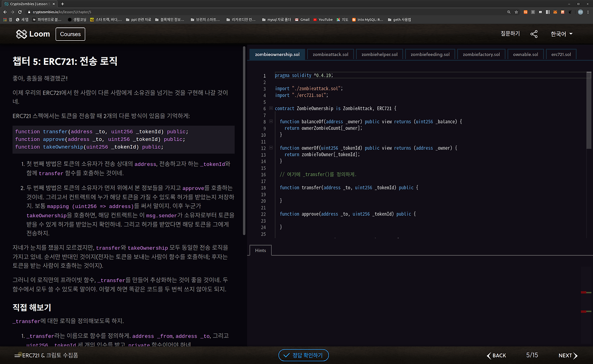This screenshot has height=364, width=593.
Task: Open the 생활코딩 bookmark
Action: pos(77,19)
